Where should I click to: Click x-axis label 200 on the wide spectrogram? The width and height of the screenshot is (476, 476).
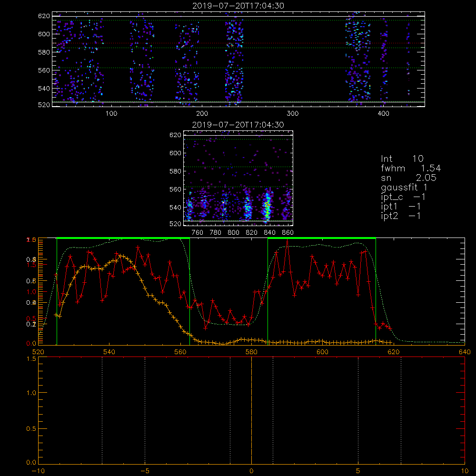202,114
